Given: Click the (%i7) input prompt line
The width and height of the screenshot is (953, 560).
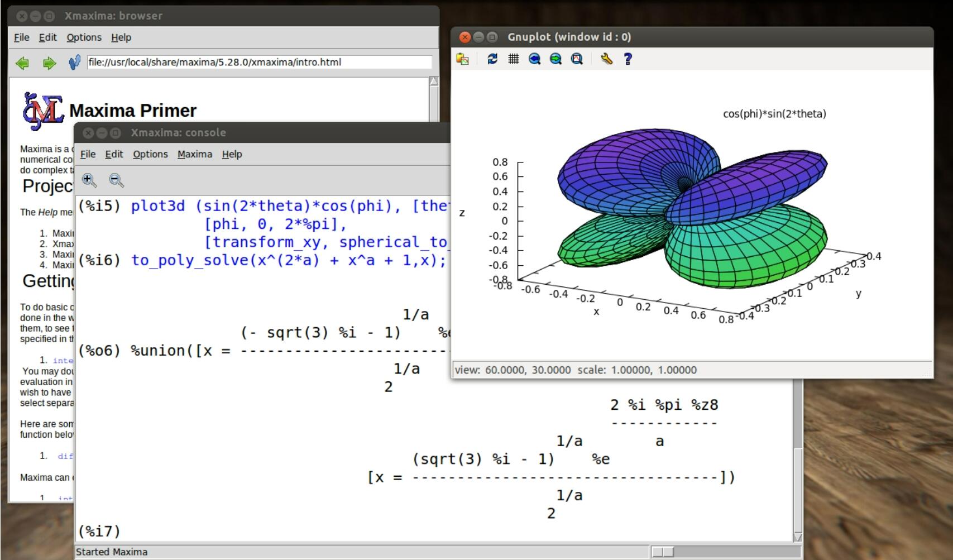Looking at the screenshot, I should coord(99,531).
